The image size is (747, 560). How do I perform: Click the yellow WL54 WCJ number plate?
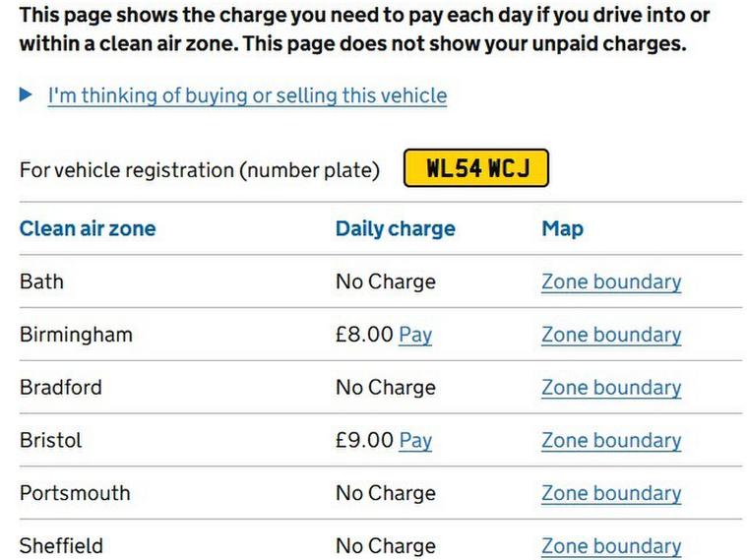pyautogui.click(x=476, y=168)
